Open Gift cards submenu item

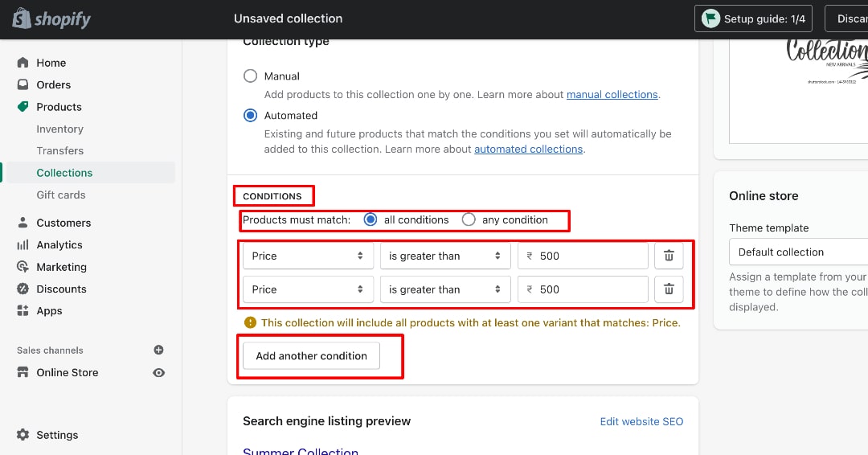[61, 195]
